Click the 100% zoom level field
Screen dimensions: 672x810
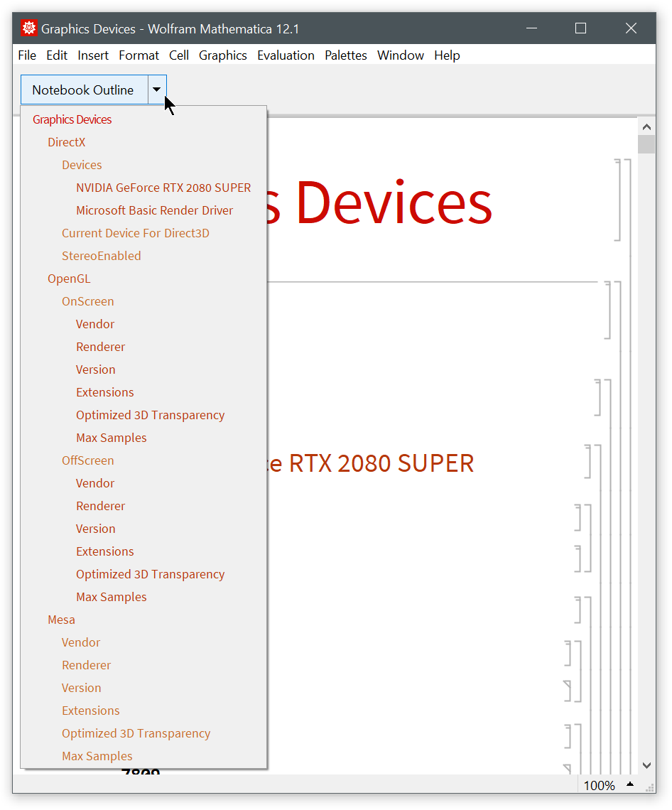pos(599,785)
